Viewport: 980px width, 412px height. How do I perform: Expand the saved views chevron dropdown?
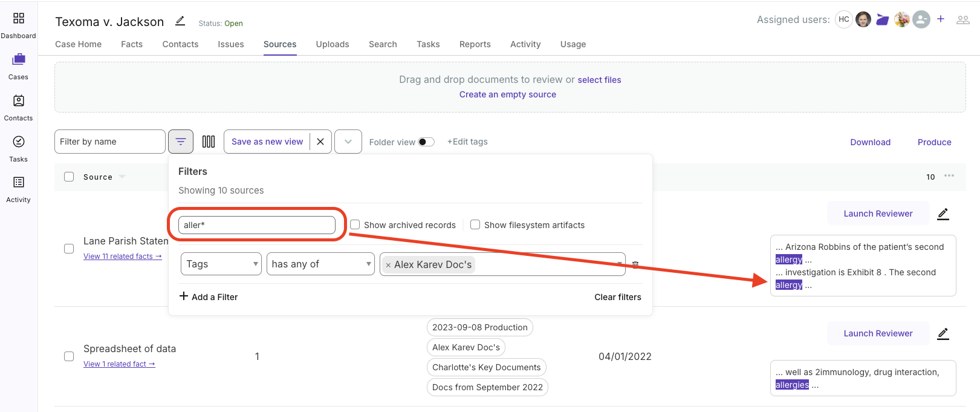point(348,142)
